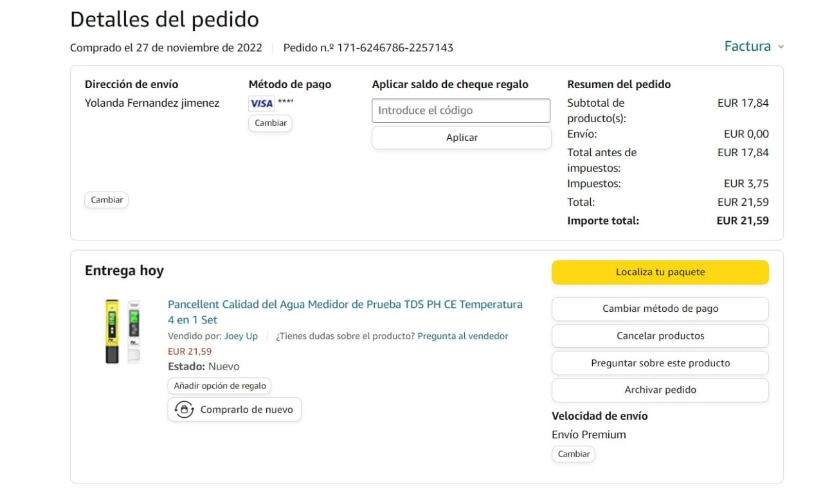The width and height of the screenshot is (823, 504).
Task: Change the shipping speed option
Action: [x=574, y=454]
